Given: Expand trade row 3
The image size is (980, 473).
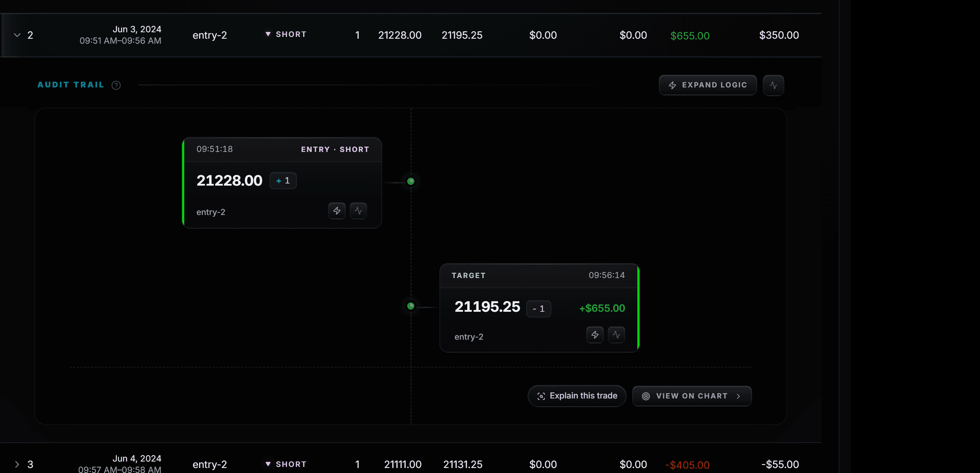Looking at the screenshot, I should point(17,464).
